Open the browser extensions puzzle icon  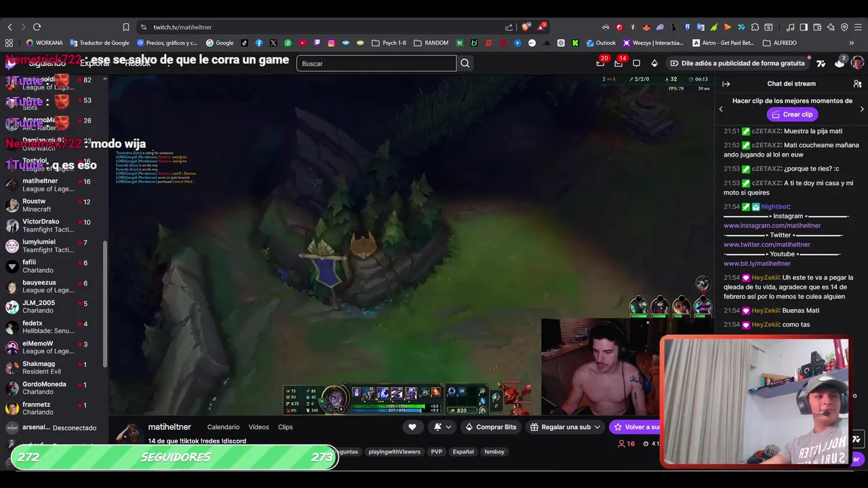(755, 27)
